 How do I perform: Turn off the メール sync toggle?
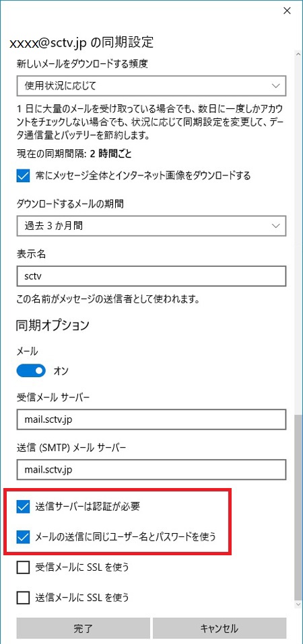(x=32, y=371)
